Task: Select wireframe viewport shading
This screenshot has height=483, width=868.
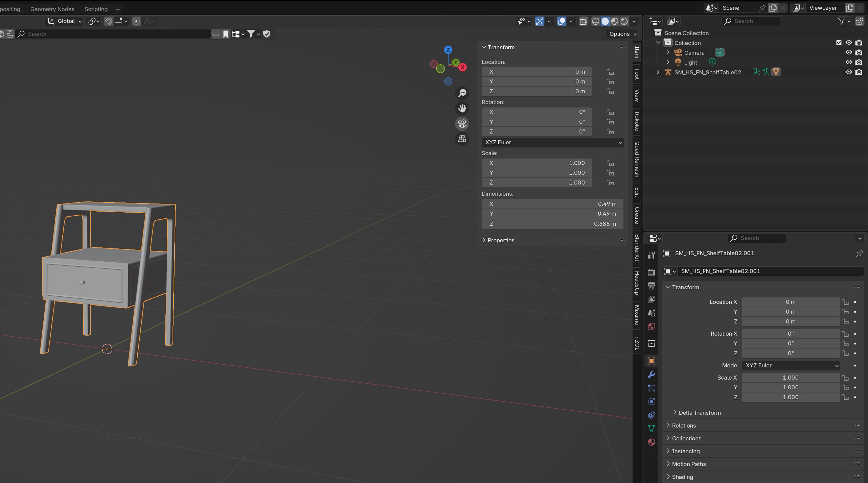Action: click(596, 21)
